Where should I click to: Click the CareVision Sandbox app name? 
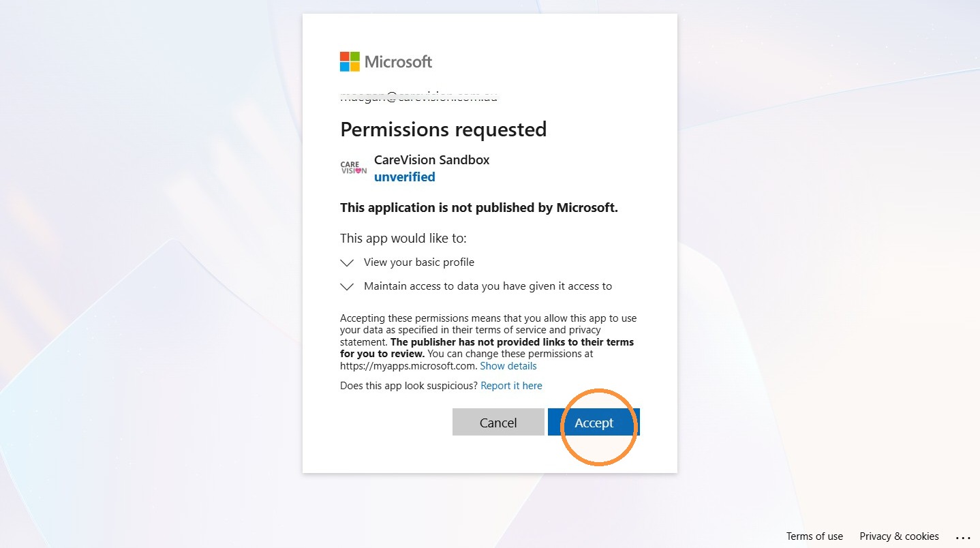click(432, 160)
